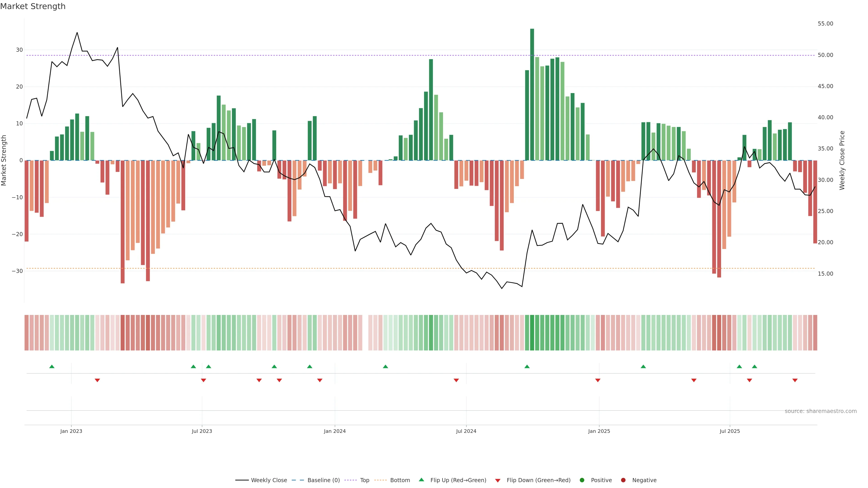Click the first green flip-up marker near Jan 2023
This screenshot has width=868, height=488.
pos(52,366)
